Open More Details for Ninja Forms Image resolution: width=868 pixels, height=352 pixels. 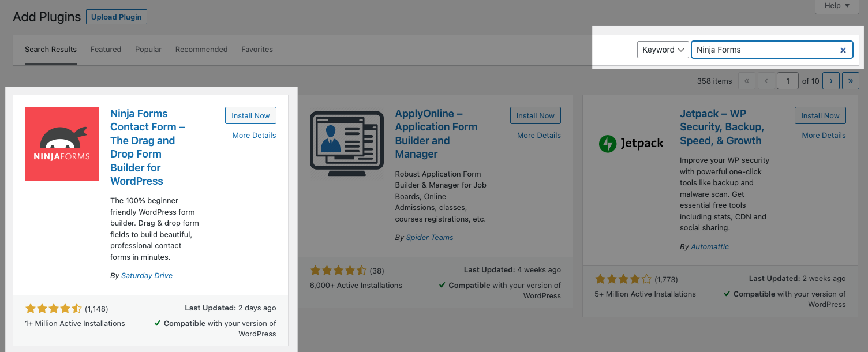(x=254, y=135)
